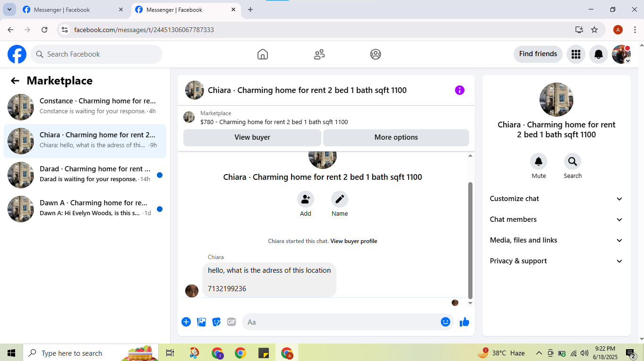Image resolution: width=644 pixels, height=361 pixels.
Task: Search in the Chiara conversation
Action: pyautogui.click(x=573, y=162)
